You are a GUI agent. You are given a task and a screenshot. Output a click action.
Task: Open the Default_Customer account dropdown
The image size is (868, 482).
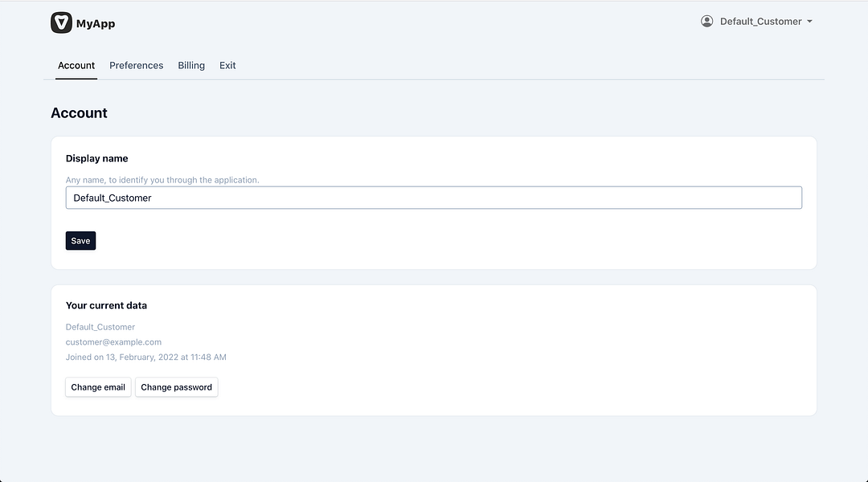pyautogui.click(x=756, y=21)
